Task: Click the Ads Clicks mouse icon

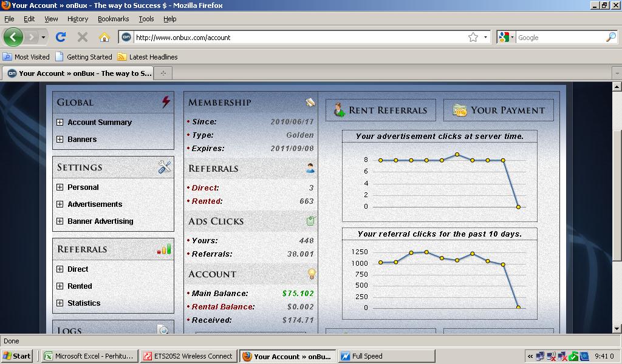Action: [310, 221]
